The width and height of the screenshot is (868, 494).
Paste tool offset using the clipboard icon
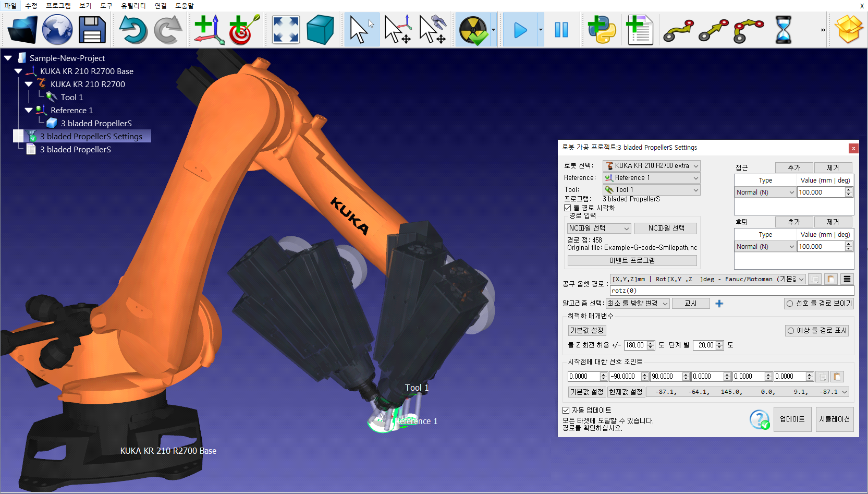pos(831,279)
